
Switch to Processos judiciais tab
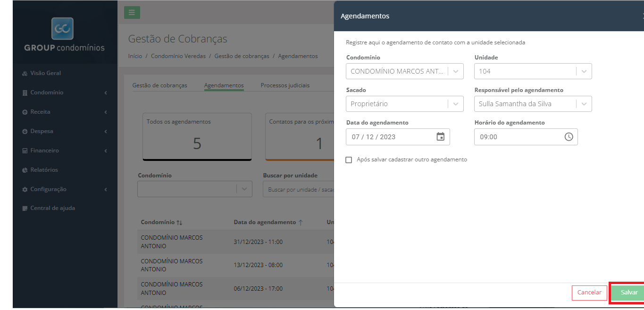(x=285, y=85)
